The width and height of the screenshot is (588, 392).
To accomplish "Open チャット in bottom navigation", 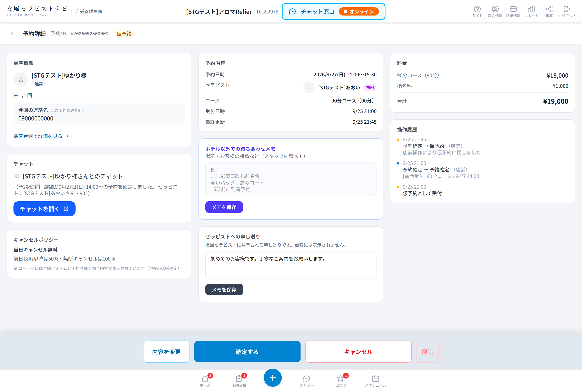I will pyautogui.click(x=310, y=385).
